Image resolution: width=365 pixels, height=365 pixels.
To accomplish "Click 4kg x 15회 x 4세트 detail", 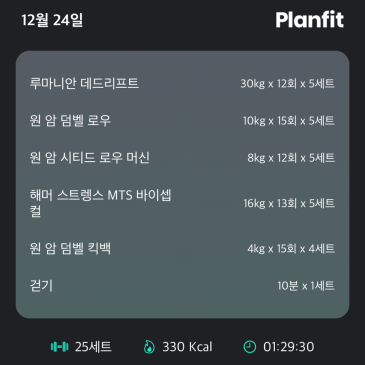I will (x=291, y=249).
